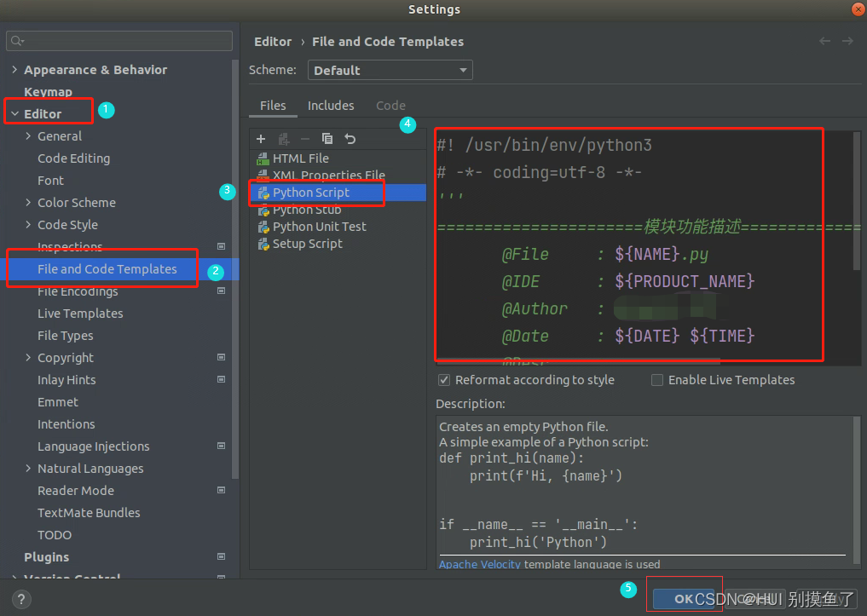Switch to the Files tab
The image size is (867, 616).
click(273, 106)
